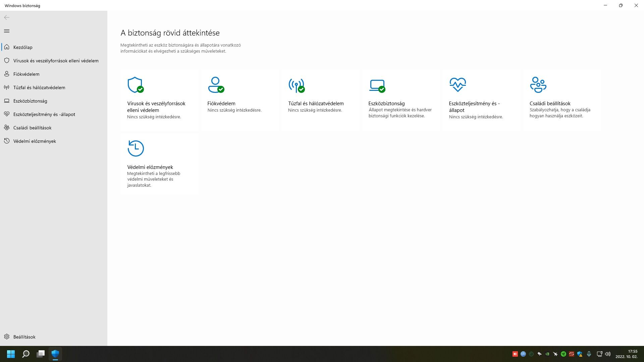Open Eszközteljesítmény és -állapot sidebar item

pyautogui.click(x=54, y=114)
